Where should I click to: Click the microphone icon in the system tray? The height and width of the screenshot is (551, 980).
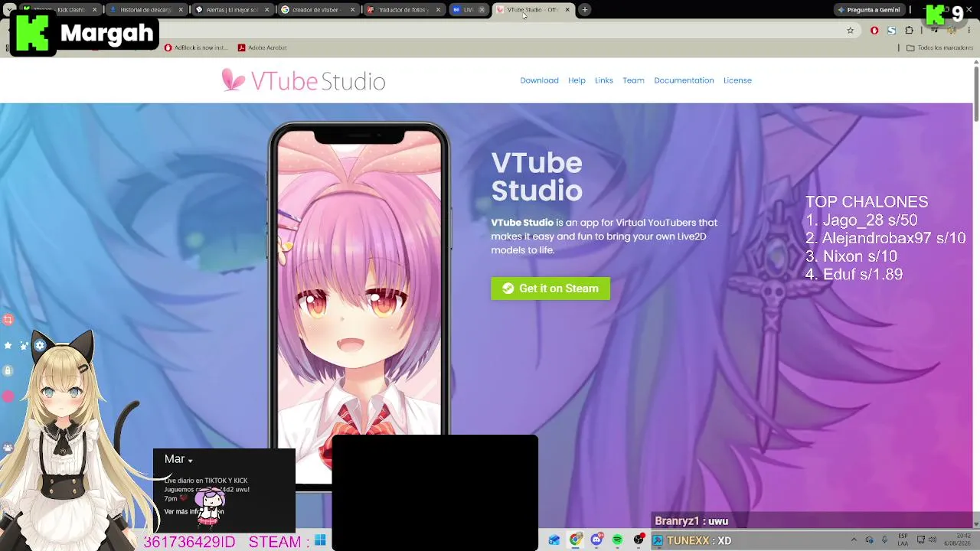884,540
